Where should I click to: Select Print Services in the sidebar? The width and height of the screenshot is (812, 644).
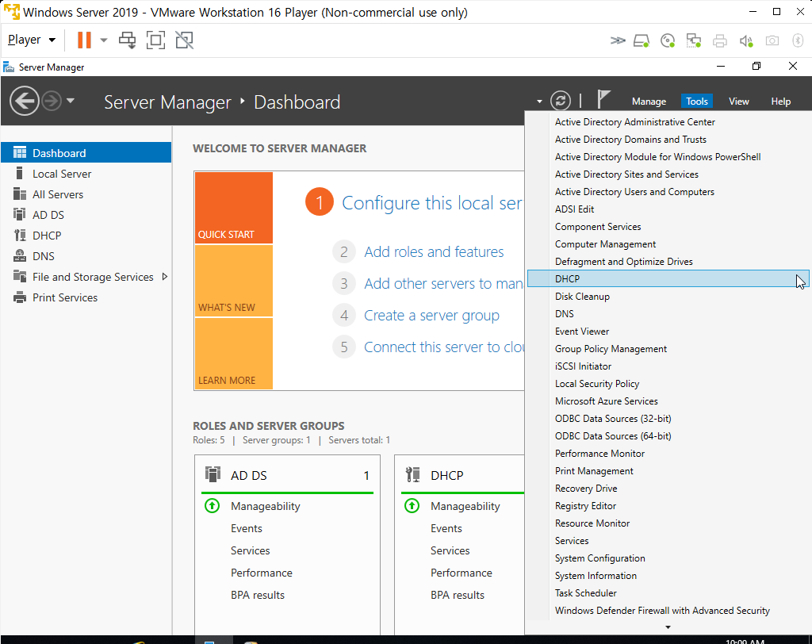pos(86,298)
